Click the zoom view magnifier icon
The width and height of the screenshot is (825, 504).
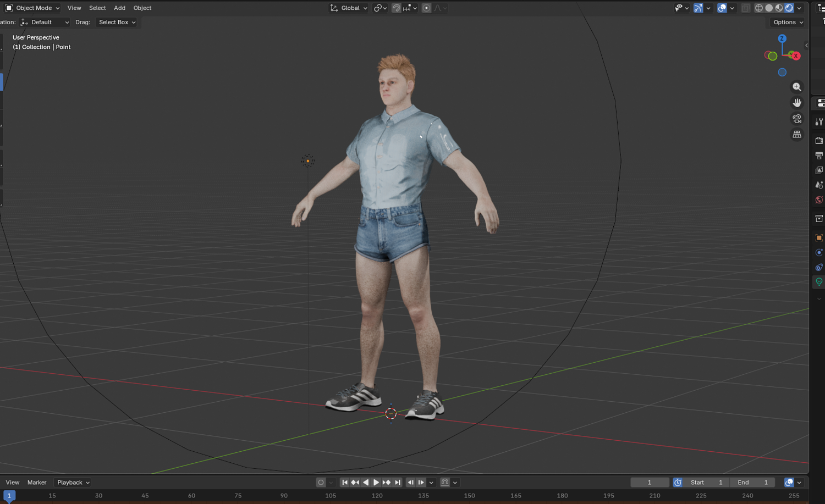(x=796, y=87)
